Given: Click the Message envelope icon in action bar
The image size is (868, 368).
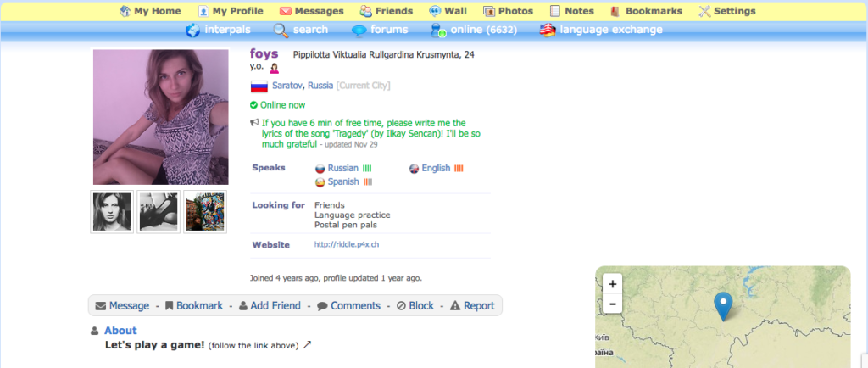Looking at the screenshot, I should pyautogui.click(x=100, y=306).
